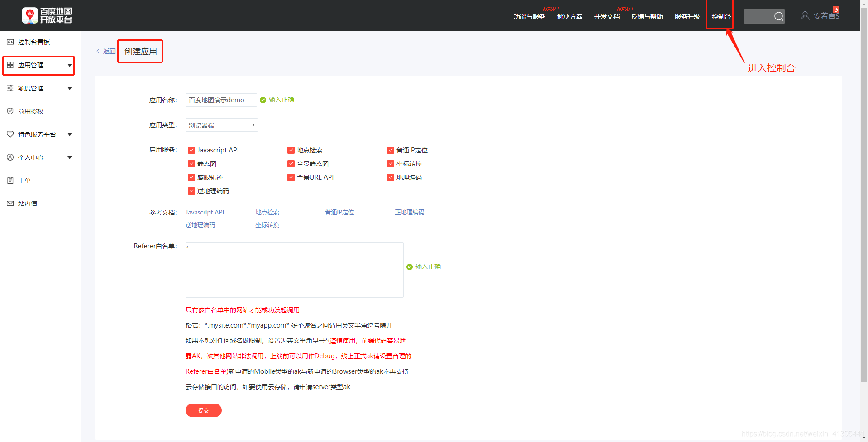
Task: Open the 坐标转换 reference doc link
Action: [x=267, y=225]
